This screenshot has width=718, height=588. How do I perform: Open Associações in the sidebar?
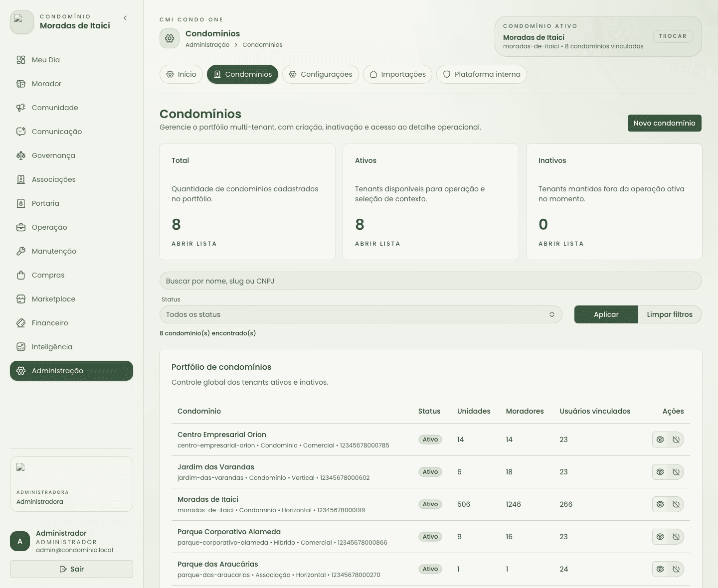pyautogui.click(x=71, y=179)
